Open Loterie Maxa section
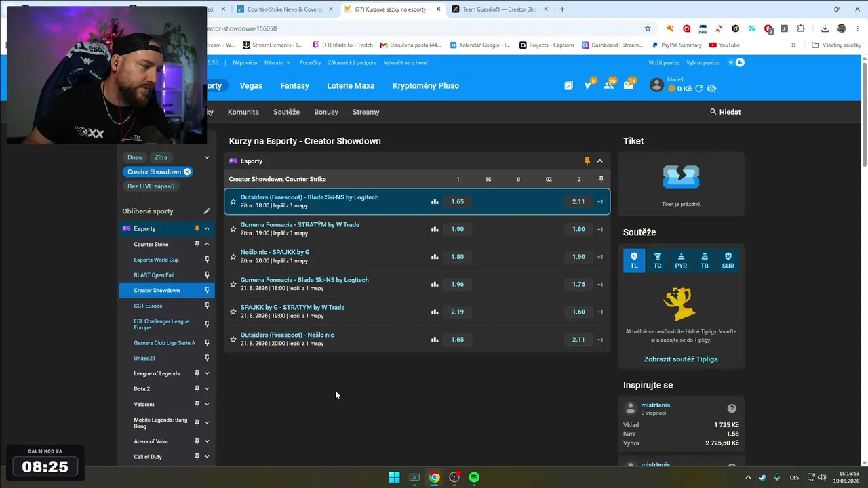 point(351,86)
